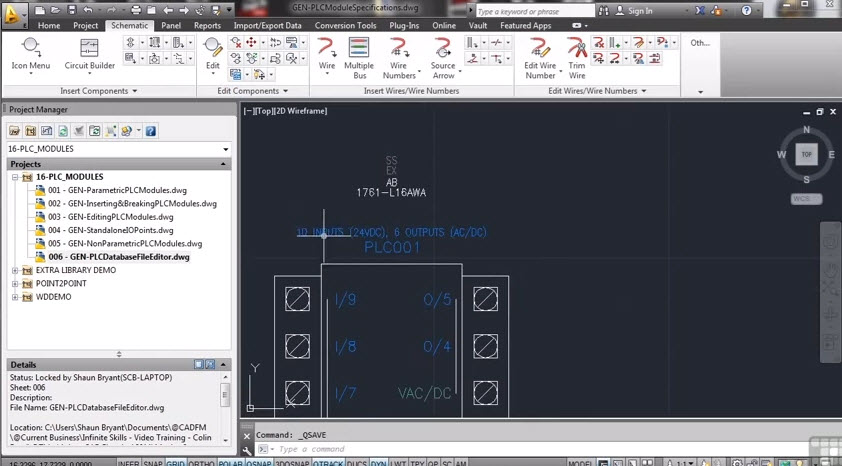Click the Open folder icon in quick access toolbar
The height and width of the screenshot is (466, 842).
coord(55,10)
